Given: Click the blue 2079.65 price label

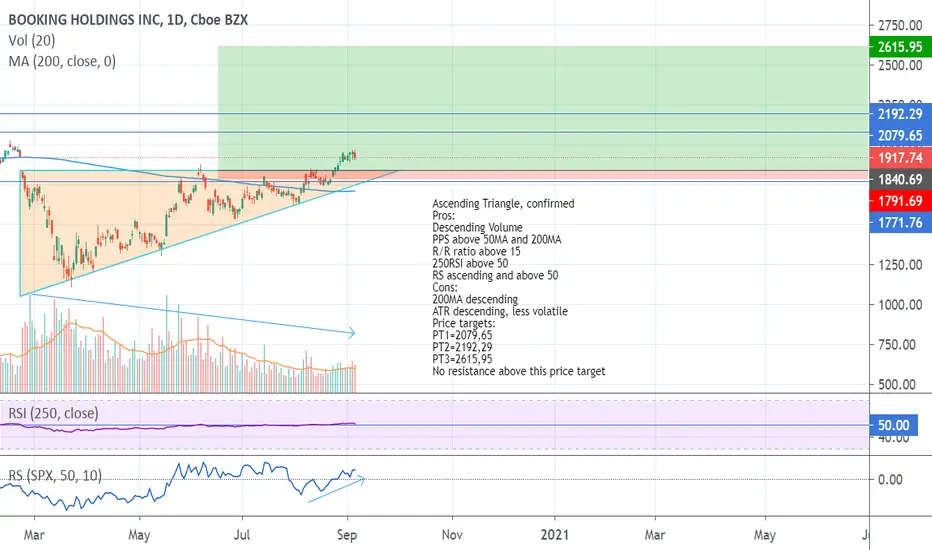Looking at the screenshot, I should pyautogui.click(x=900, y=136).
